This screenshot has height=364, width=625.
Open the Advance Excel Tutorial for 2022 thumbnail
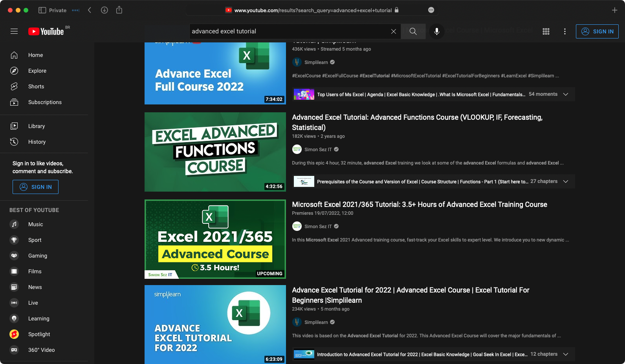(215, 324)
